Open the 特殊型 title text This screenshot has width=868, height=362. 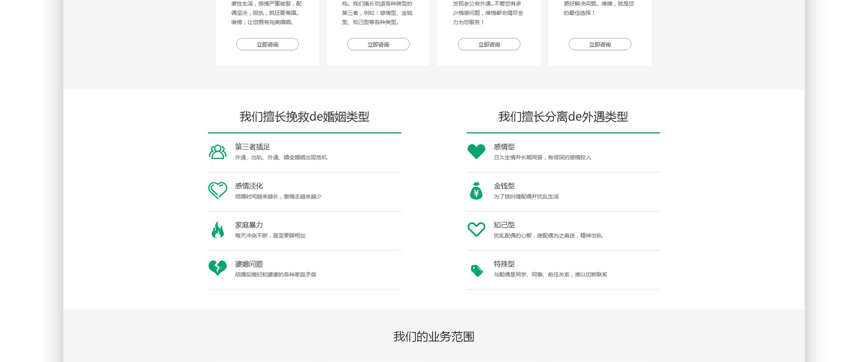coord(504,264)
